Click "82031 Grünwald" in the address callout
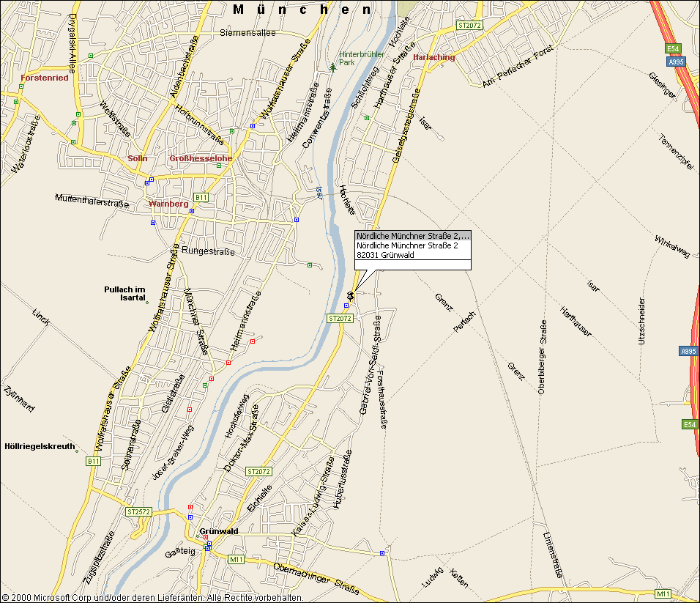 click(x=385, y=255)
